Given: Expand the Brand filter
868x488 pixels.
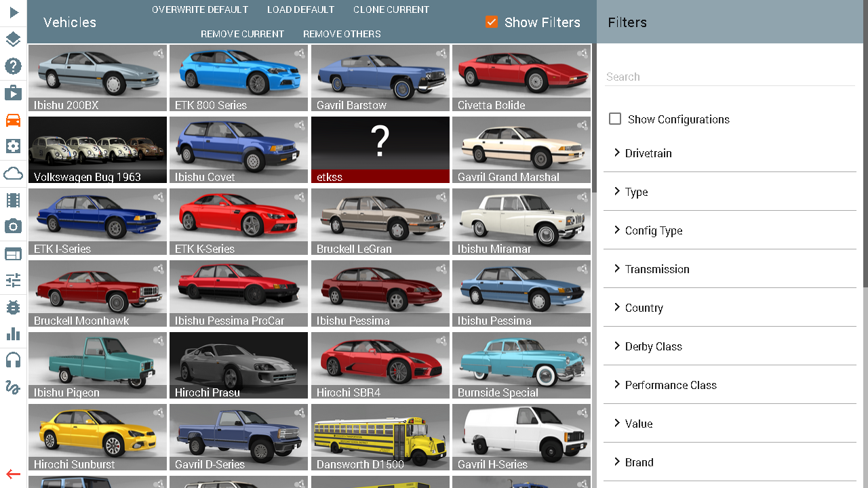Looking at the screenshot, I should (730, 462).
